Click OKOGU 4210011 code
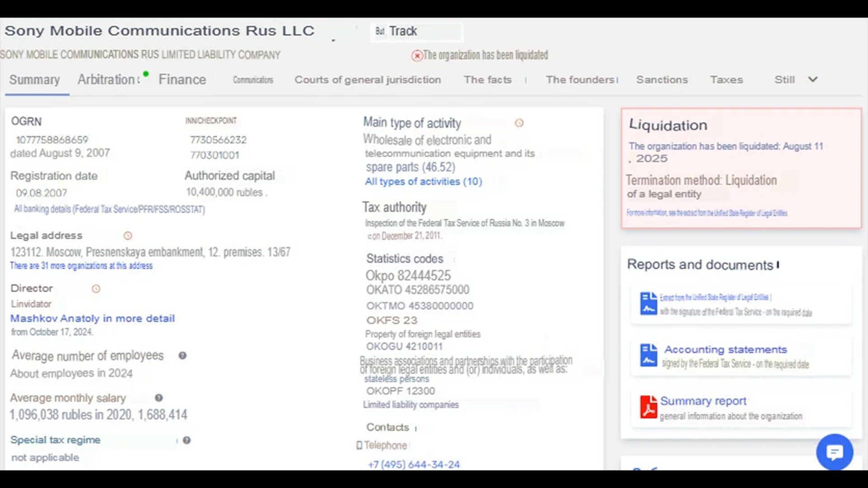 404,347
